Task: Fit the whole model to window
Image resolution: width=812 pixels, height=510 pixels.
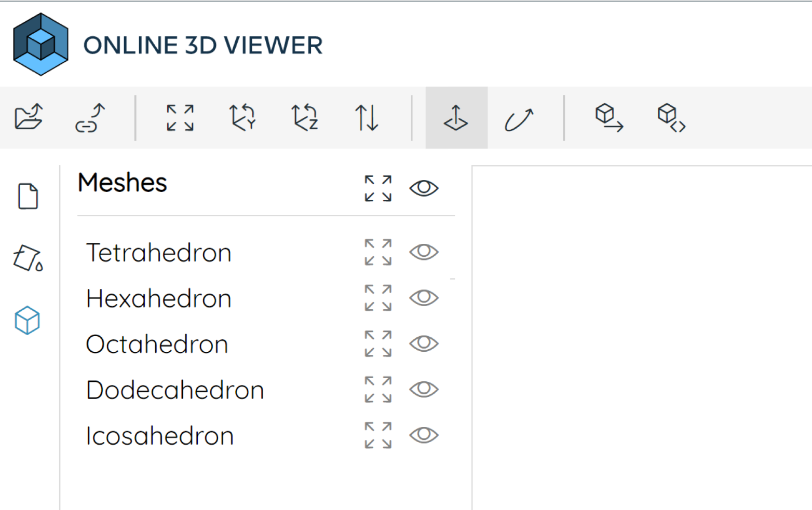Action: tap(179, 118)
